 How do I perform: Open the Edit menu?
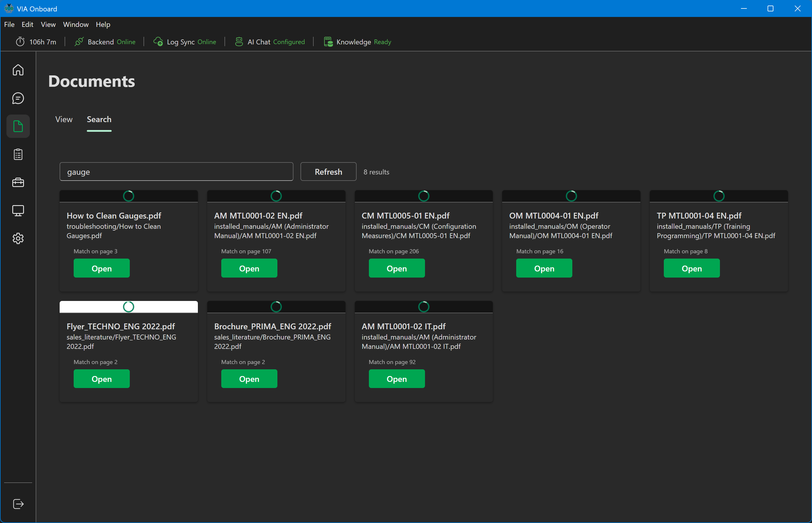pyautogui.click(x=27, y=25)
